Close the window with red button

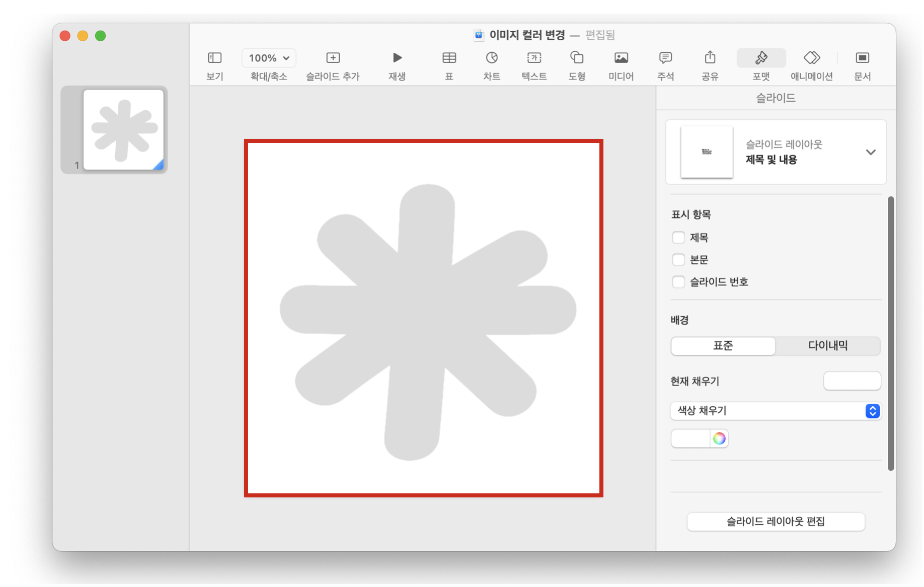pos(65,36)
